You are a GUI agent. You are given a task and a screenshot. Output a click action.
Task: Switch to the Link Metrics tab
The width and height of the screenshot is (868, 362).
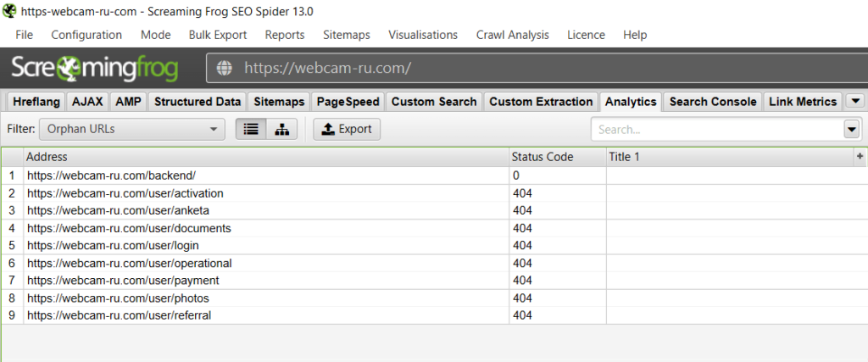tap(803, 102)
